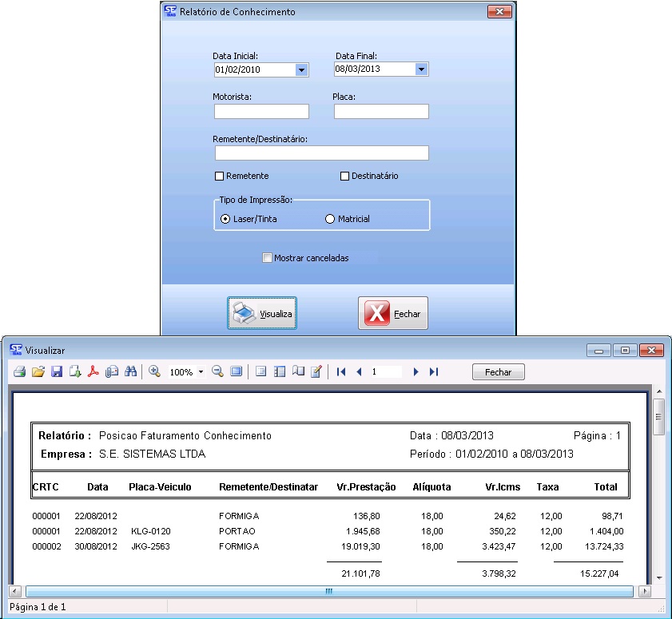Enable Mostrar canceladas option

pos(268,258)
